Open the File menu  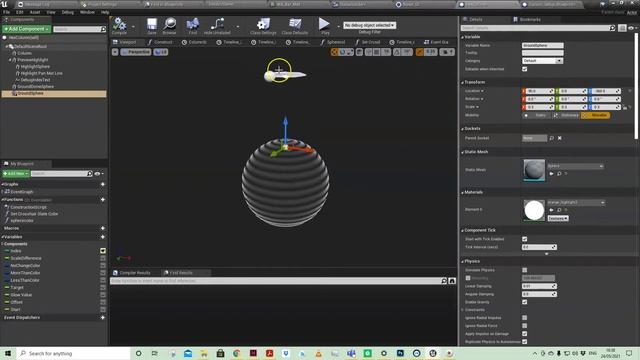pyautogui.click(x=7, y=12)
